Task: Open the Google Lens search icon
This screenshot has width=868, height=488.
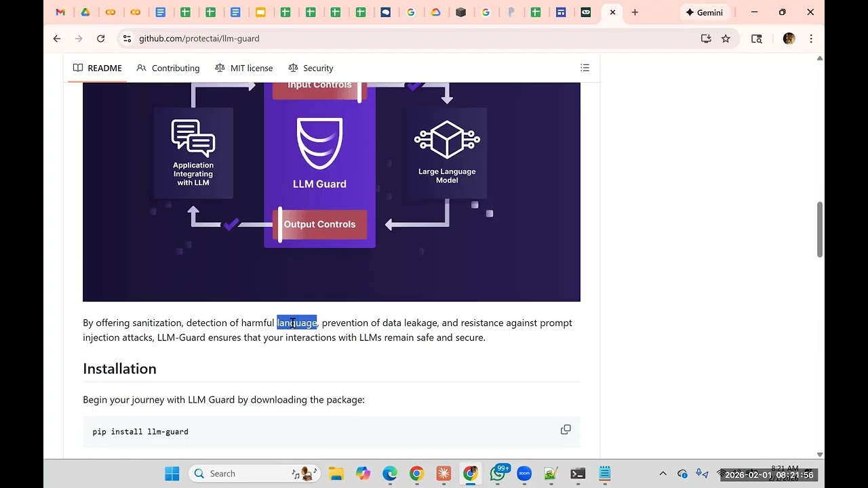Action: tap(757, 39)
